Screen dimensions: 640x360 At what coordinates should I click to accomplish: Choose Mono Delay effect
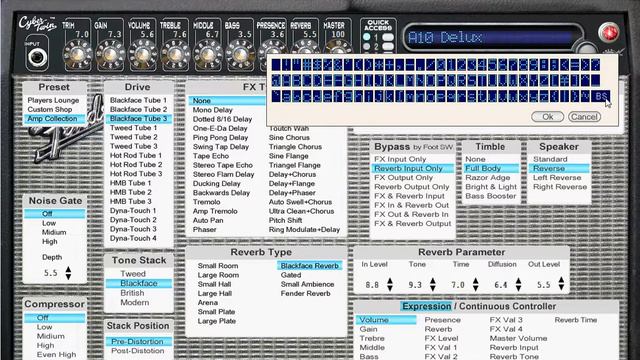click(x=213, y=110)
